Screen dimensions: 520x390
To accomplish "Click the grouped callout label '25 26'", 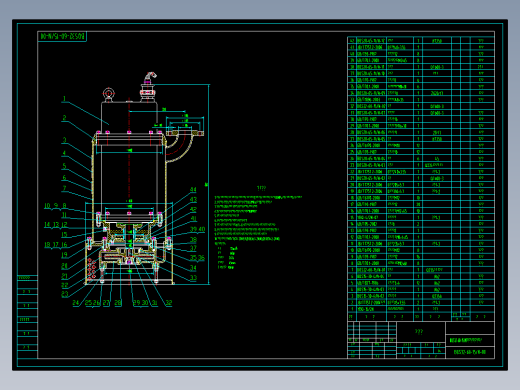I will (x=92, y=303).
